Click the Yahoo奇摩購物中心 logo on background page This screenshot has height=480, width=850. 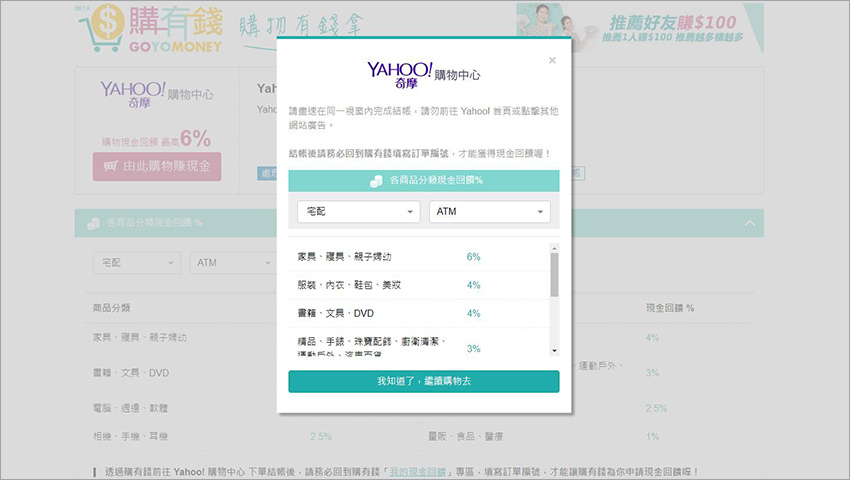click(x=157, y=94)
